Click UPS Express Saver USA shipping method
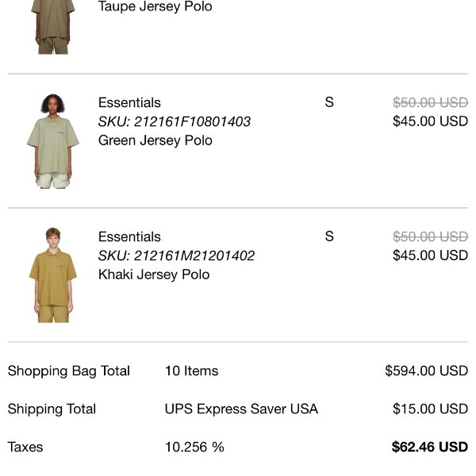 (241, 409)
